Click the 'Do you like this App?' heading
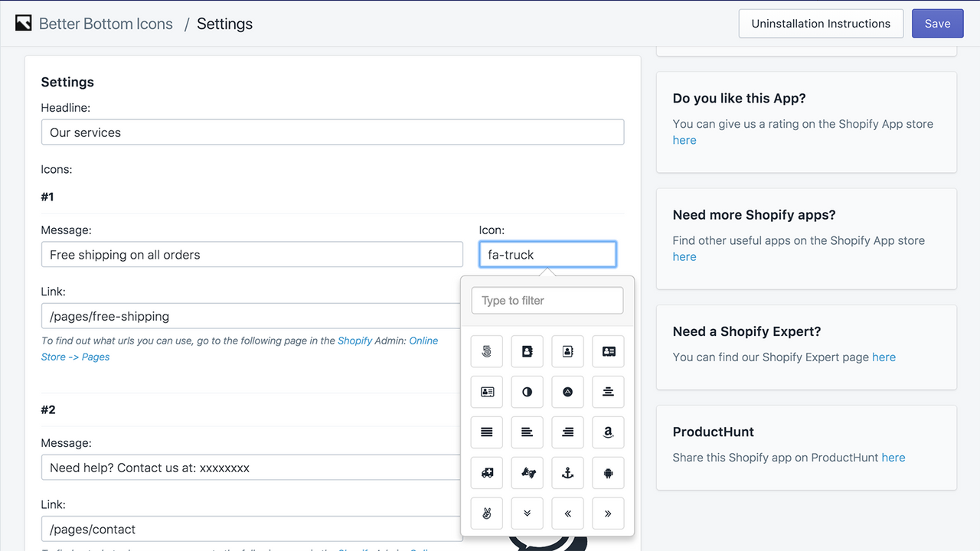This screenshot has height=551, width=980. [x=739, y=98]
